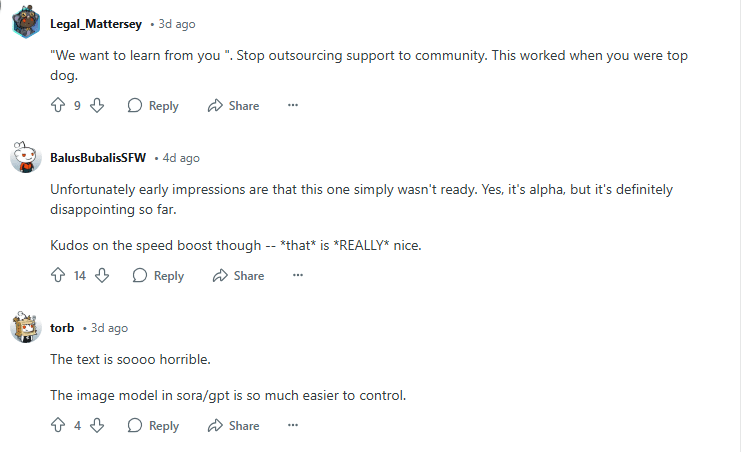
Task: Reply to torb's comment
Action: coord(153,426)
